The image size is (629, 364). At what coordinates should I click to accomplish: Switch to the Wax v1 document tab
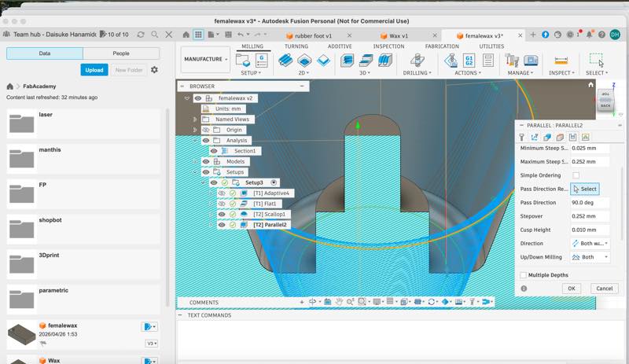(399, 35)
